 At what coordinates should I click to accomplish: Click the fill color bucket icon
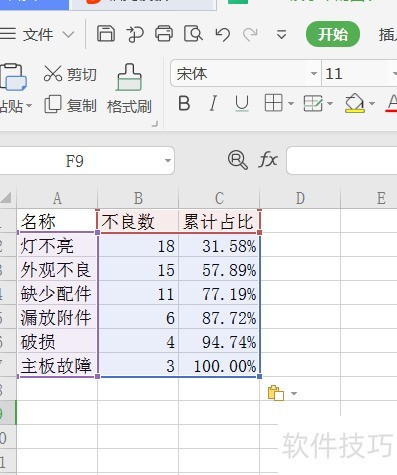354,103
